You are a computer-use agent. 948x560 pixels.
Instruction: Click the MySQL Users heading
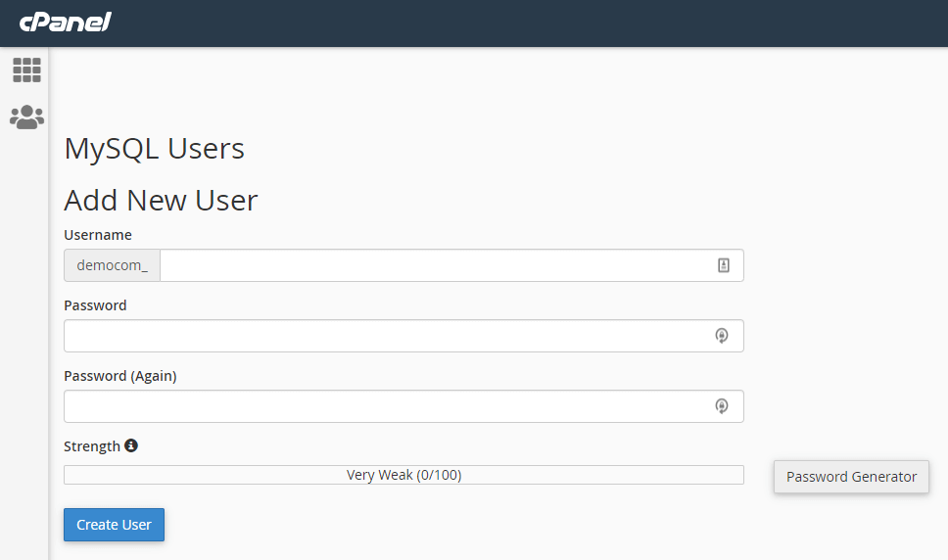coord(154,149)
